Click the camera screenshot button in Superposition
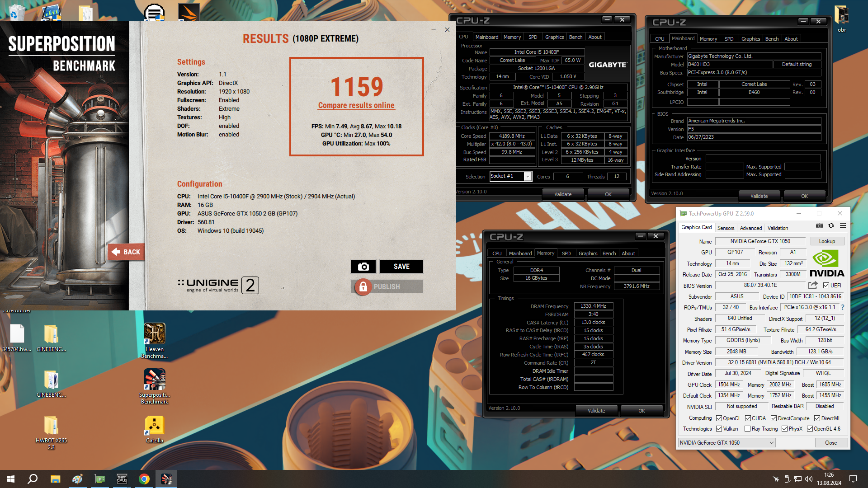 (363, 267)
